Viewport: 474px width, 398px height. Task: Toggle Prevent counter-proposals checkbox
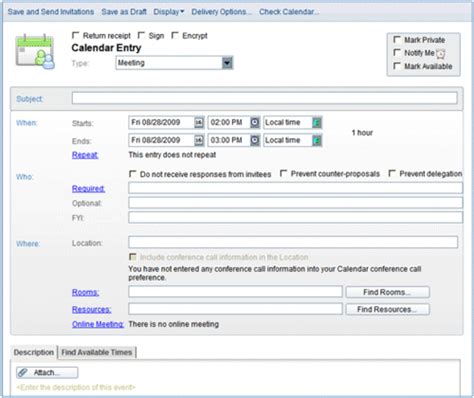pos(284,173)
